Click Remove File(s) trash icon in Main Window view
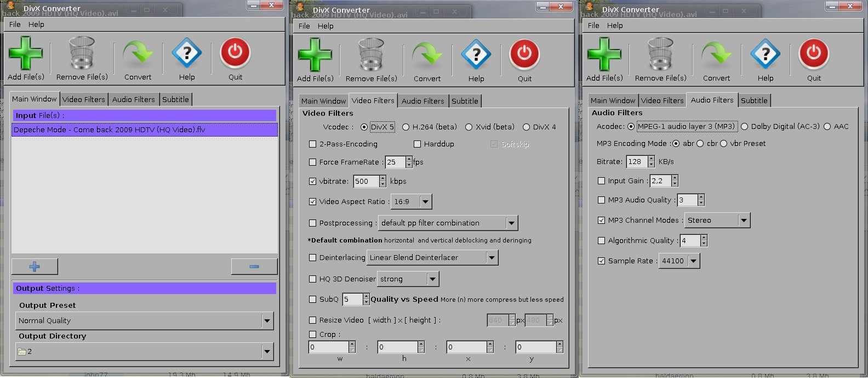The image size is (868, 378). click(x=82, y=53)
